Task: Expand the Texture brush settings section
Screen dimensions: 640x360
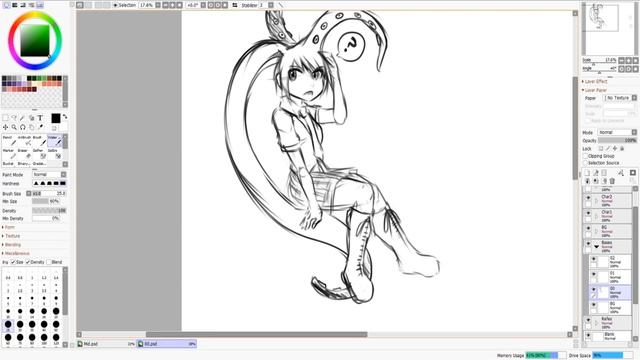Action: (x=11, y=236)
